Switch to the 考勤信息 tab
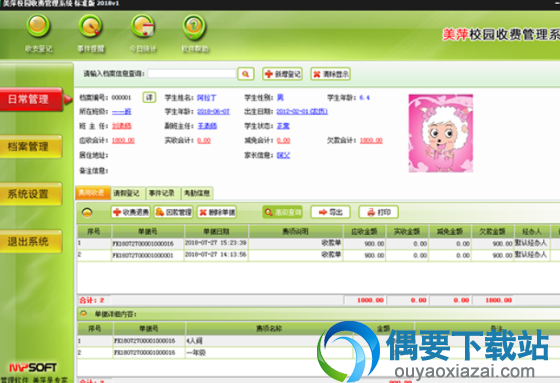This screenshot has width=560, height=383. coord(197,193)
